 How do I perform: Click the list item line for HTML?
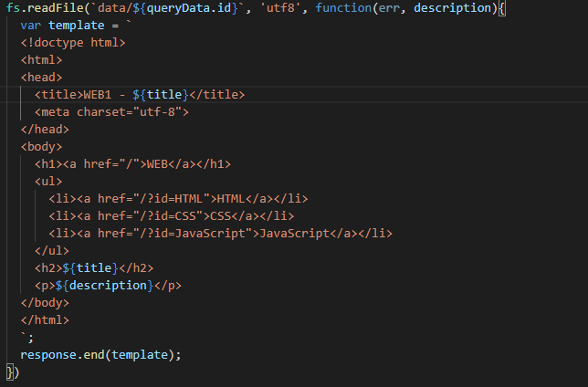[178, 199]
